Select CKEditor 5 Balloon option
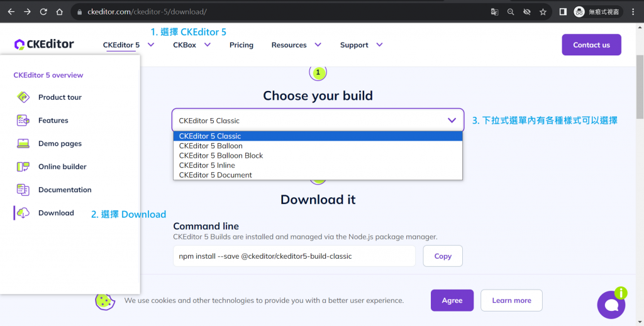Screen dimensions: 644x326 318,146
